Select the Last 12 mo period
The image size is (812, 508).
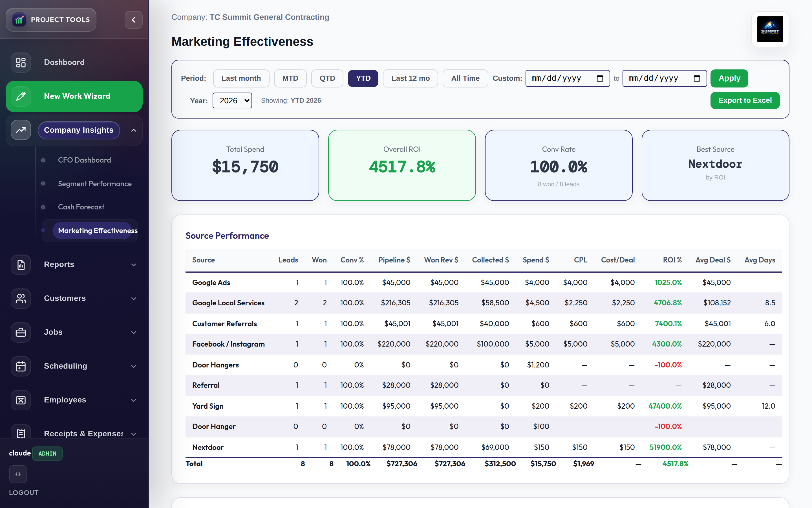click(410, 78)
